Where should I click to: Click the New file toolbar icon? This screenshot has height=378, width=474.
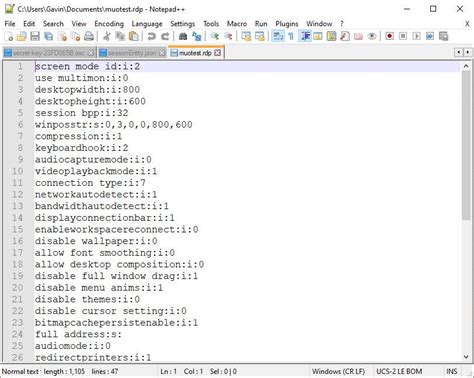tap(9, 36)
